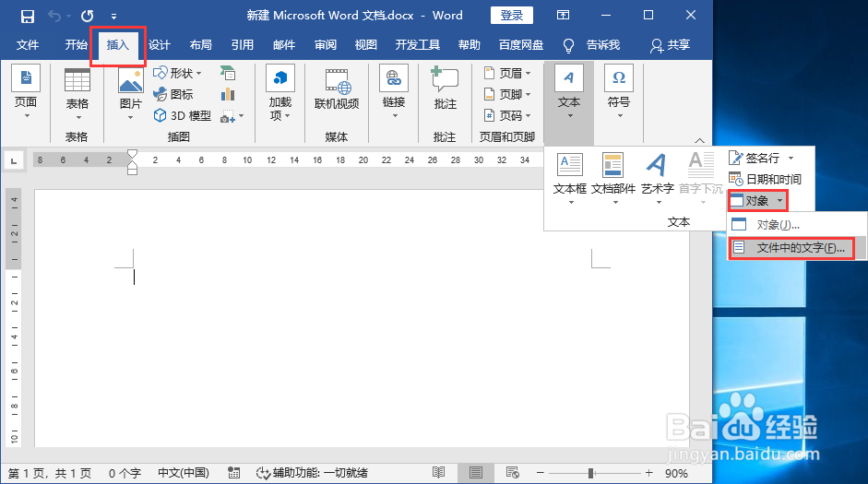The height and width of the screenshot is (484, 868).
Task: Click the 中文(中国) language indicator
Action: [x=184, y=474]
